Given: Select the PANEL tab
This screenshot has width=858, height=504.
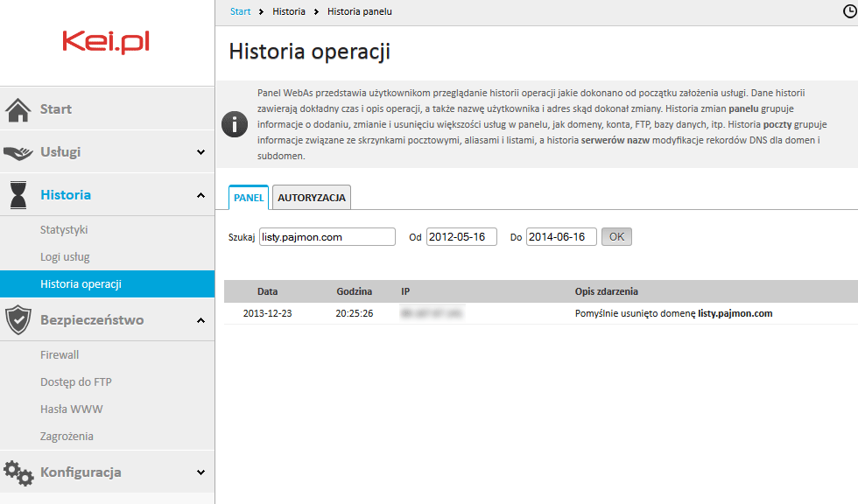Looking at the screenshot, I should tap(249, 198).
